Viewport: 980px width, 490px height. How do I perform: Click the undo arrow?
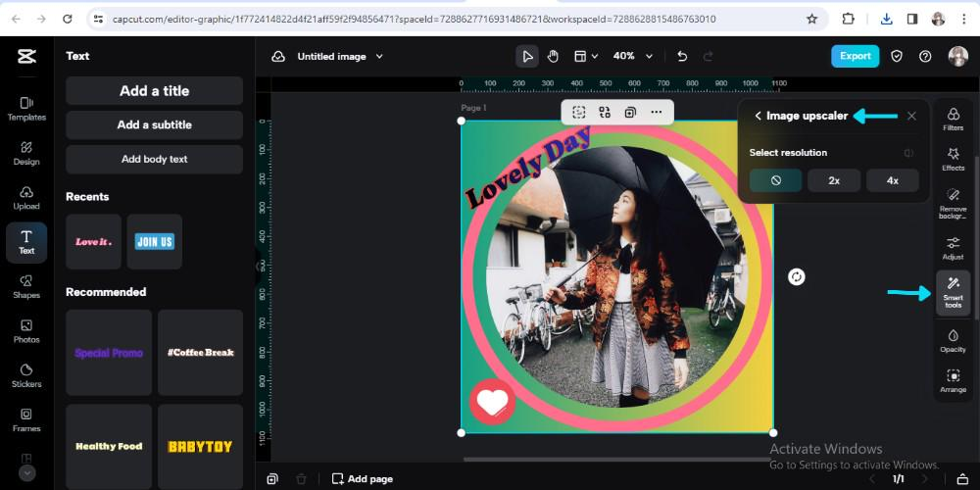click(x=682, y=56)
